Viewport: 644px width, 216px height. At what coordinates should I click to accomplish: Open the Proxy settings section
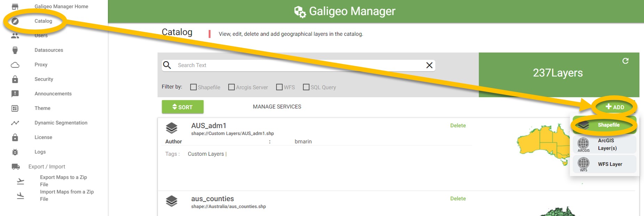tap(41, 65)
